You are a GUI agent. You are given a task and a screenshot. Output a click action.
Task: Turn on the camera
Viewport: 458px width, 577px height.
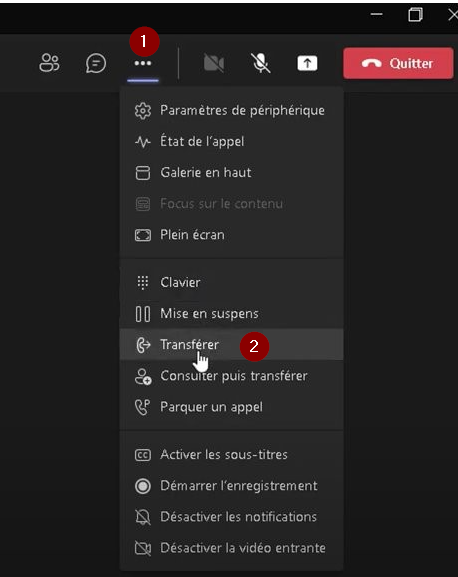coord(214,63)
